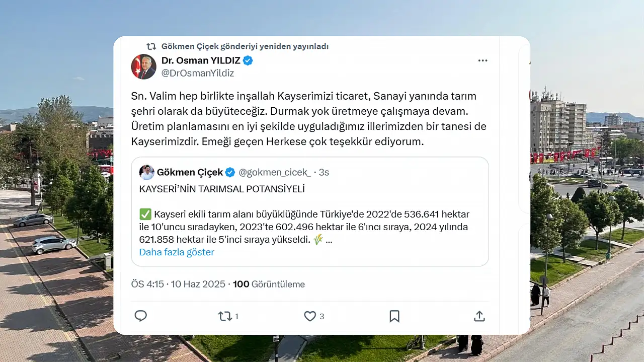Open the quoted KAYSERİ'NİN TARIMSAL POTANSİYELİ post
644x362 pixels.
coord(310,211)
